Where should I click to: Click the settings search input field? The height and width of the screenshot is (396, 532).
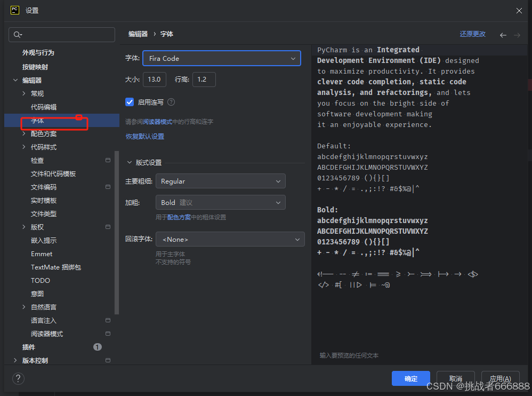(62, 35)
